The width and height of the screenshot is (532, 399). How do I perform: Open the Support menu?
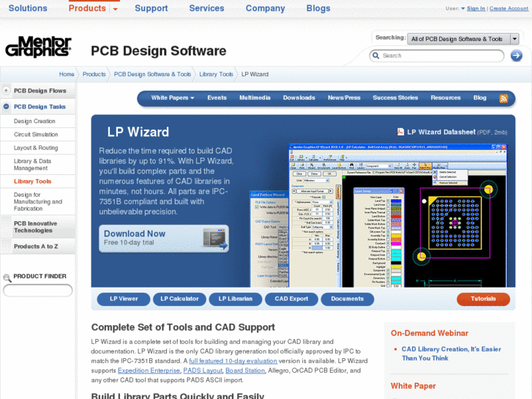tap(151, 8)
